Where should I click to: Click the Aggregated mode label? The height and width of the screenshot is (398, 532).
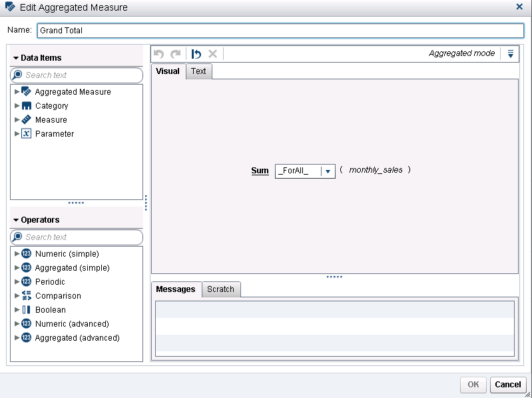(x=462, y=53)
